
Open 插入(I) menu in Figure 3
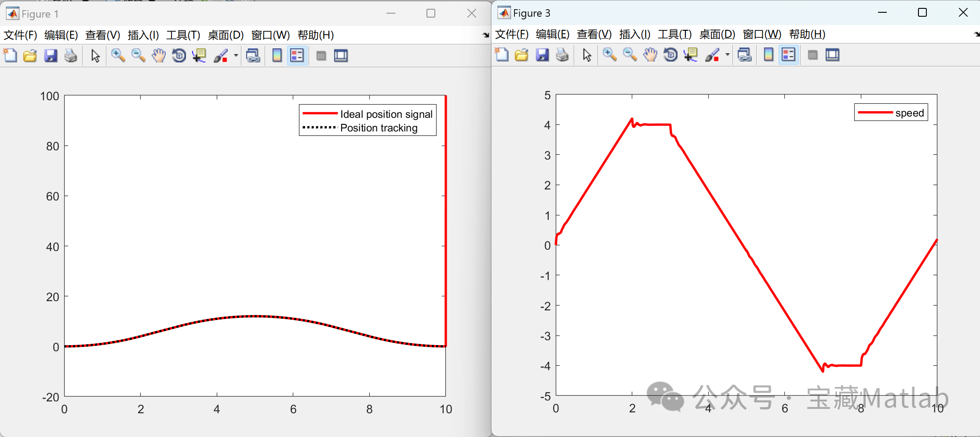coord(635,34)
